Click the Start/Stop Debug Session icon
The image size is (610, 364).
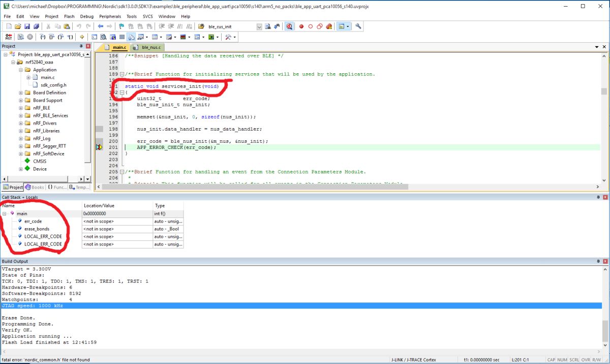tap(289, 26)
